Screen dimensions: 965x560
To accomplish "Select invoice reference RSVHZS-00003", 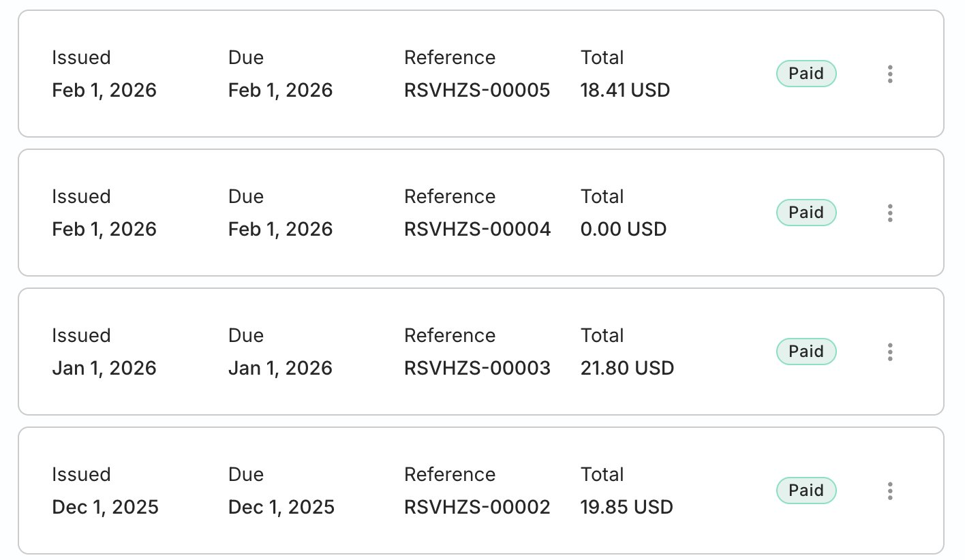I will click(477, 369).
